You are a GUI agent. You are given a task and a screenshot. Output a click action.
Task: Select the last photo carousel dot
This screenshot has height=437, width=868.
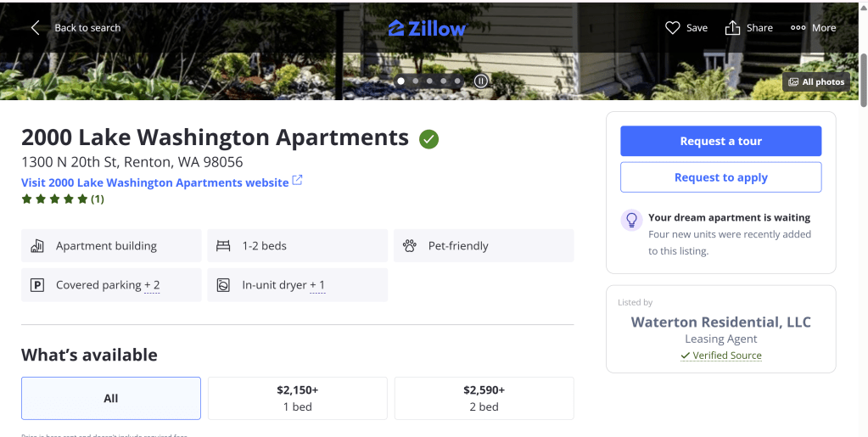457,81
